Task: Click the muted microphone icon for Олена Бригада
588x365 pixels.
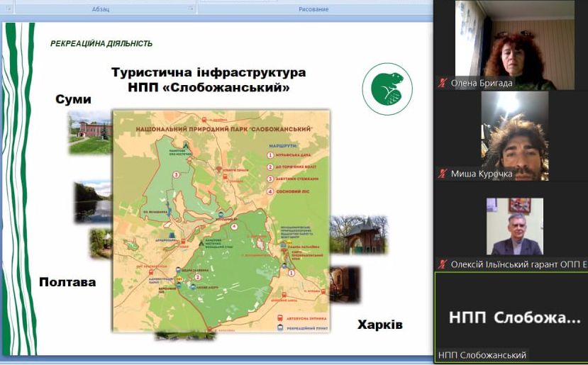Action: pos(443,83)
